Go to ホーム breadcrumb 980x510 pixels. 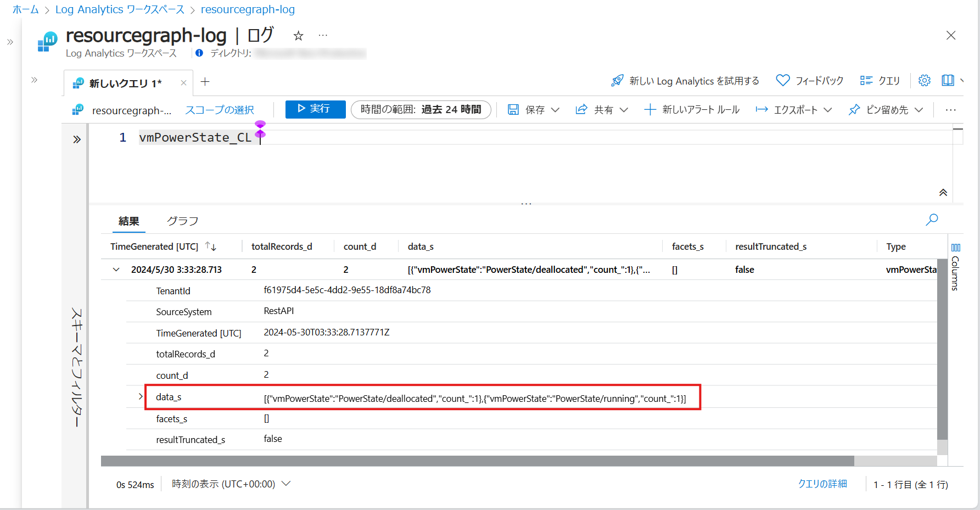pyautogui.click(x=25, y=9)
